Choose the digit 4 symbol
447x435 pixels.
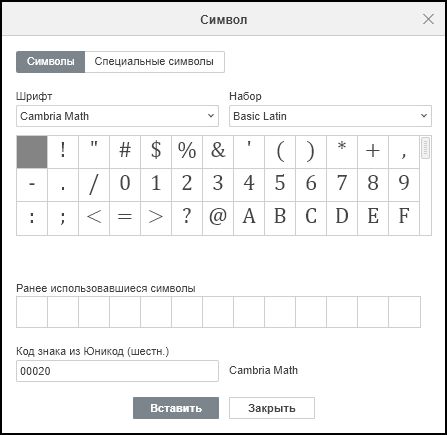click(x=249, y=185)
